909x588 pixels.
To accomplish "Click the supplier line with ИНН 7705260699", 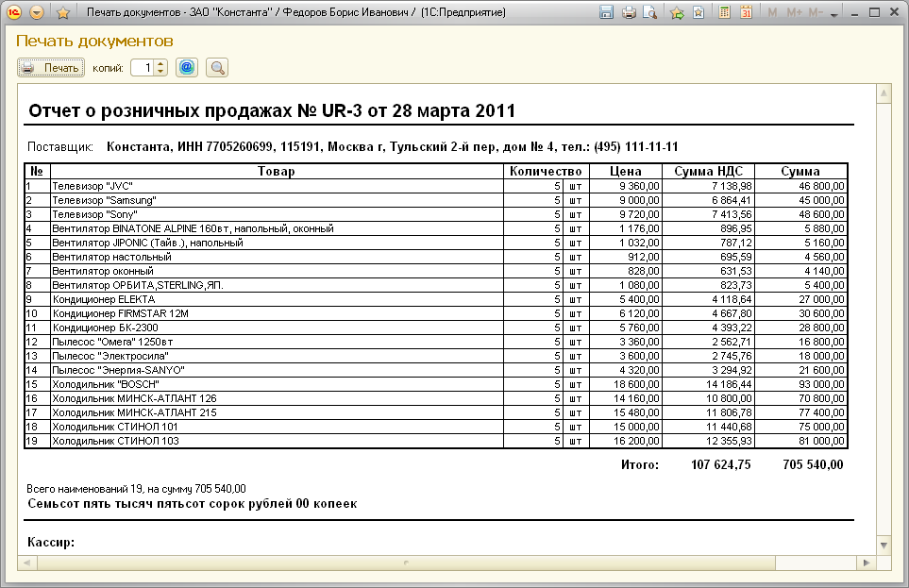I will 392,146.
